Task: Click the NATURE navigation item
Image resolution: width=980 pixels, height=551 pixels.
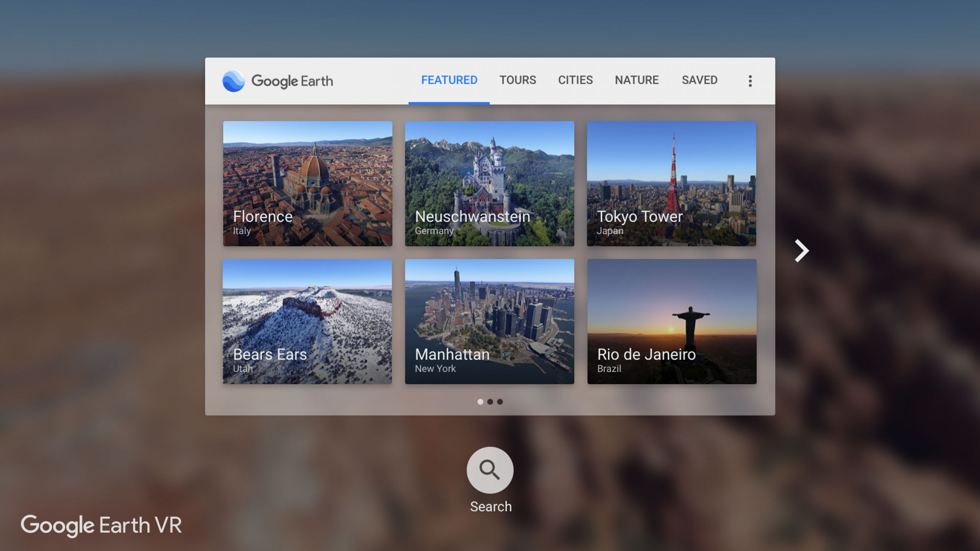Action: coord(636,80)
